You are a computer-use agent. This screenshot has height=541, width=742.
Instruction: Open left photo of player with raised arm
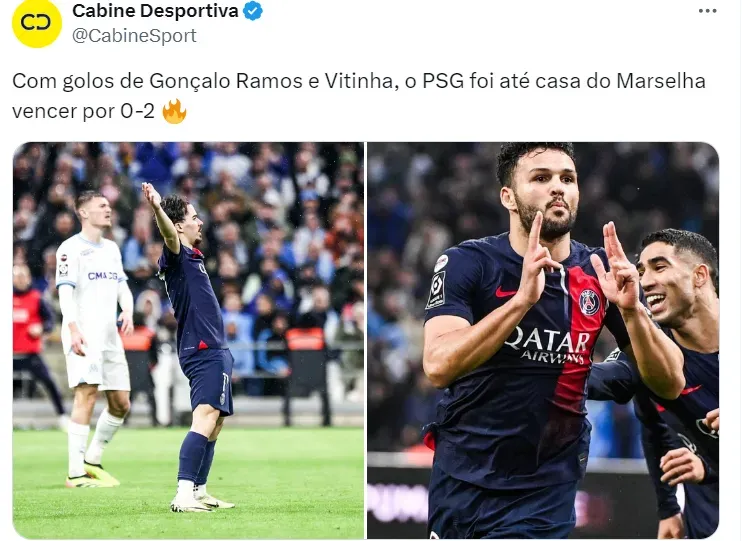(x=188, y=340)
